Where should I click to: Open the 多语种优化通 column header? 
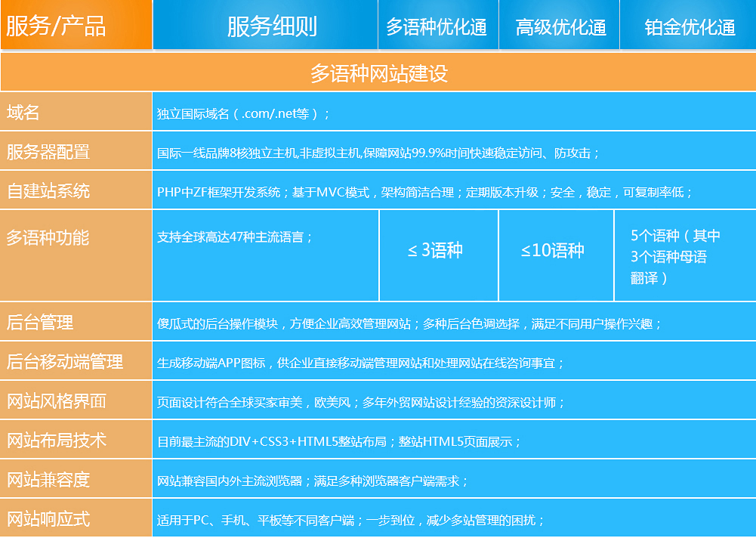(437, 27)
